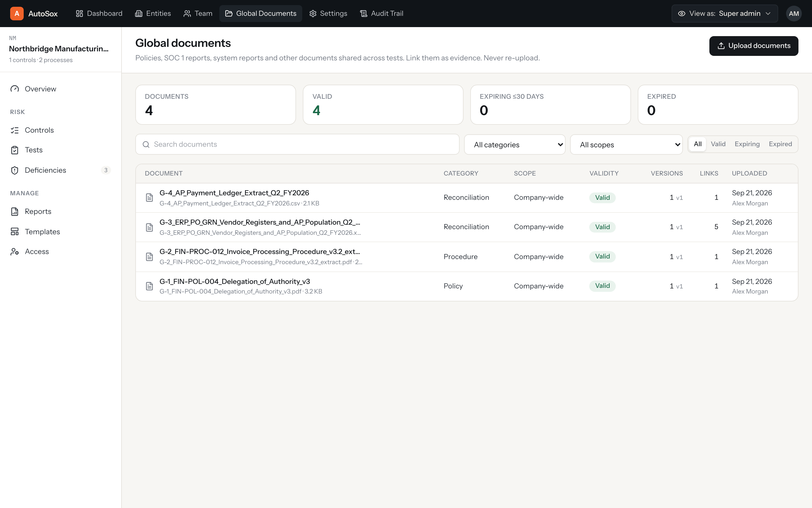Click the VALIDITY column header
This screenshot has width=812, height=508.
(604, 173)
